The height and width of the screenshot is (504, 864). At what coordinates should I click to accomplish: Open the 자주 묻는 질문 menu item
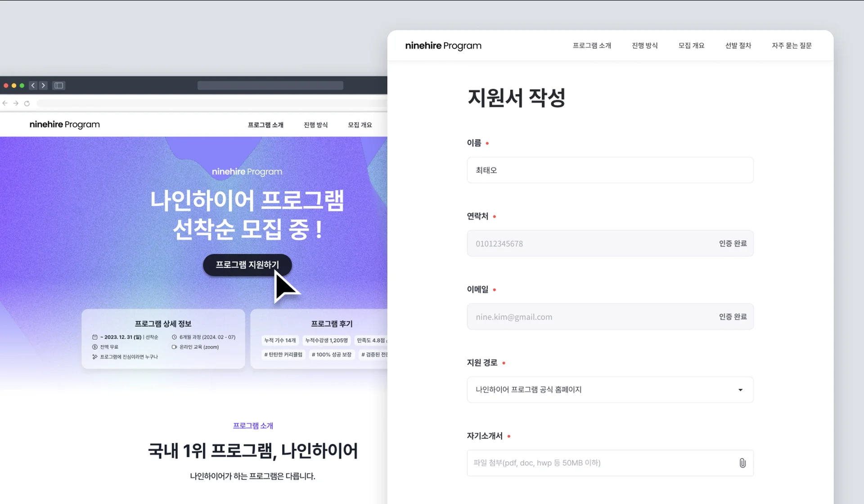pyautogui.click(x=791, y=45)
